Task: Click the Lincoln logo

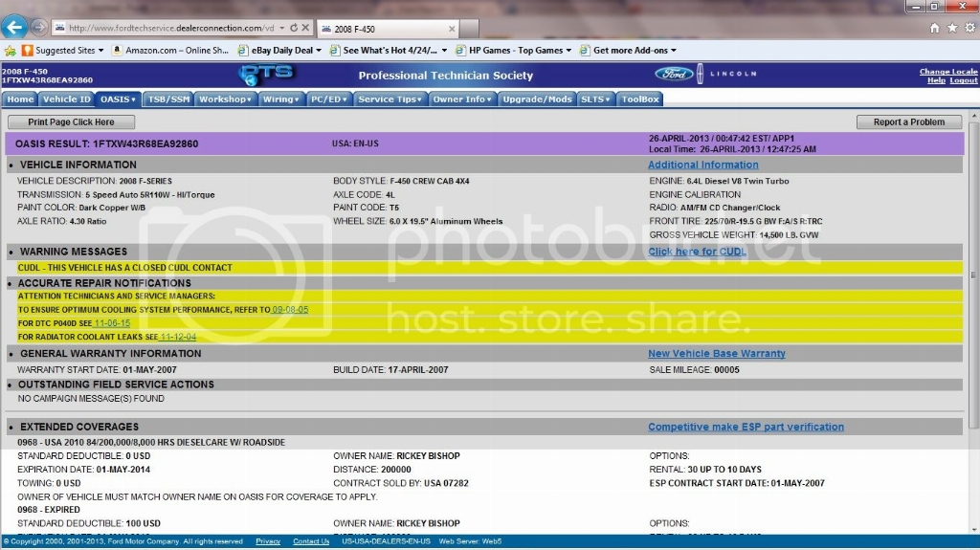Action: coord(727,74)
